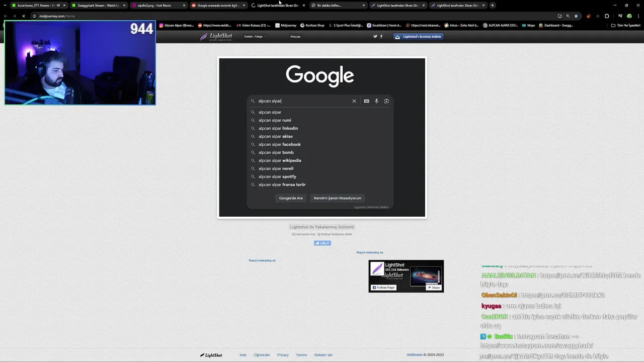Open Gelen Kutusu Gmail bookmark
Image resolution: width=644 pixels, height=362 pixels.
pos(254,25)
